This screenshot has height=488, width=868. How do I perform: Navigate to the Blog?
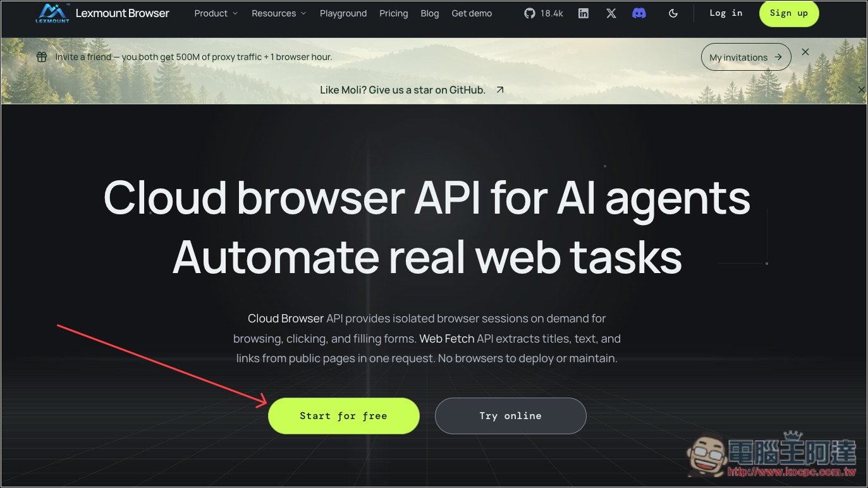(430, 13)
